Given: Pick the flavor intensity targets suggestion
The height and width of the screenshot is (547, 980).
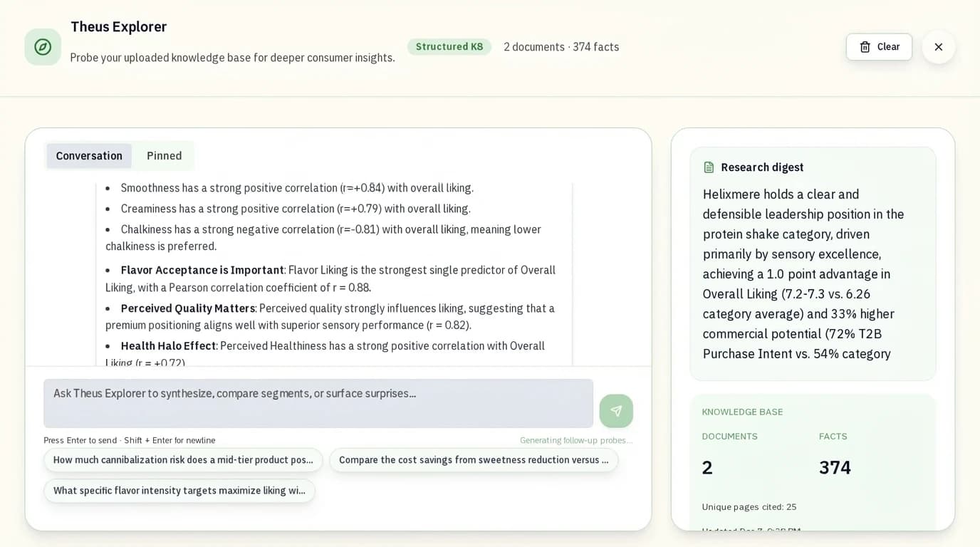Looking at the screenshot, I should 179,491.
